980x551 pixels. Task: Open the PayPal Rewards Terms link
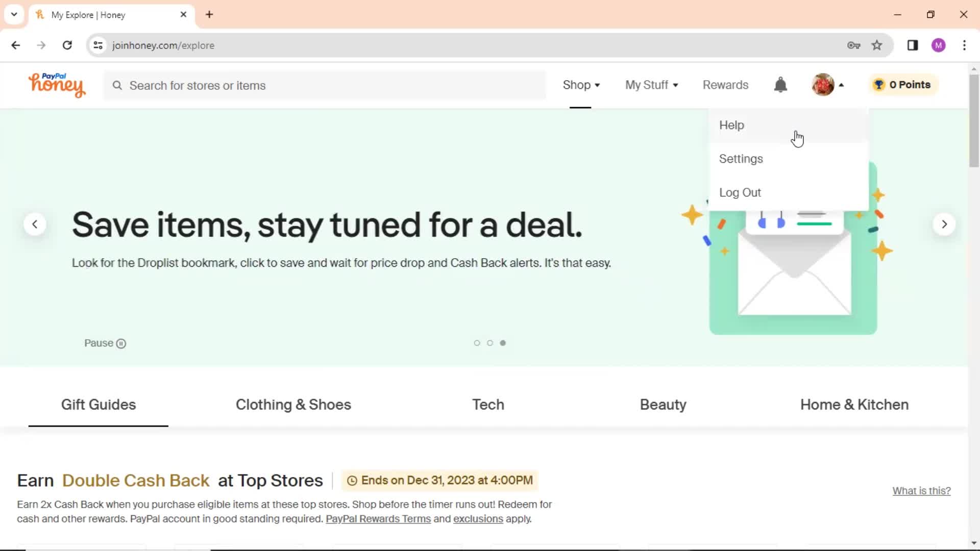(378, 519)
